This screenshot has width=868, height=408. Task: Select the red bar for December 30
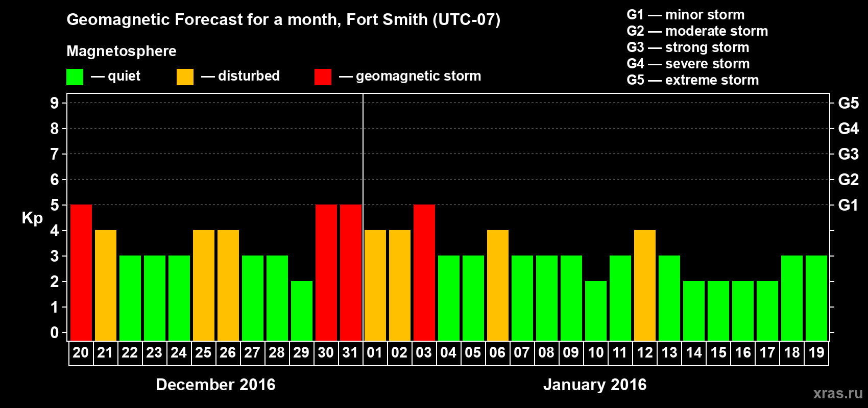point(326,272)
